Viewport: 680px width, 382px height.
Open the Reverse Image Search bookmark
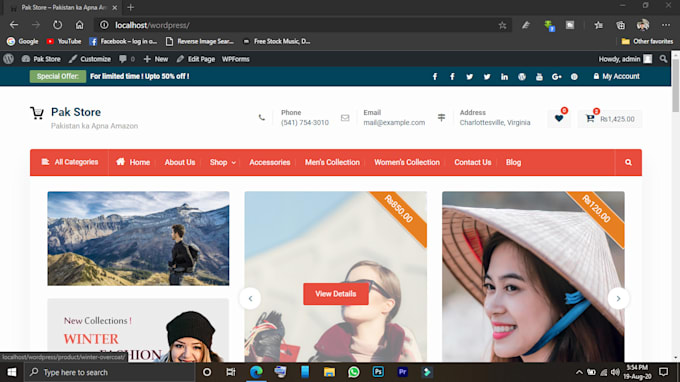click(200, 41)
